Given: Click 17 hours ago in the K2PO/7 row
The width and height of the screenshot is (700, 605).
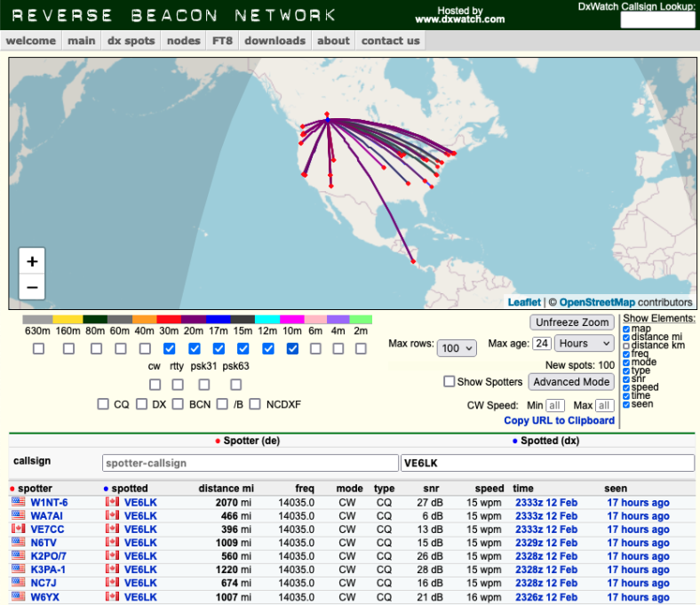Looking at the screenshot, I should click(x=638, y=556).
